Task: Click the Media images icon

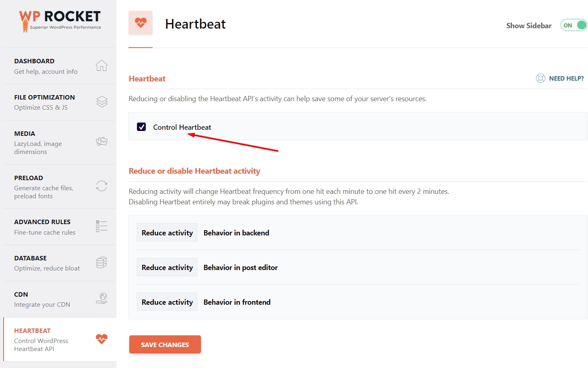Action: [101, 141]
